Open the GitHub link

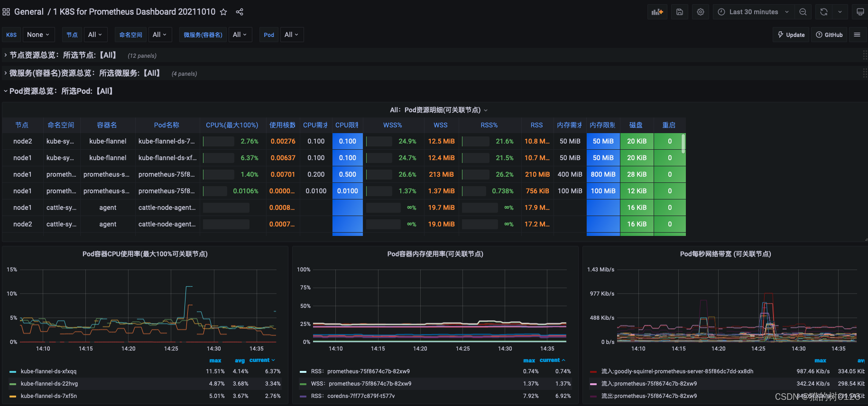click(829, 35)
